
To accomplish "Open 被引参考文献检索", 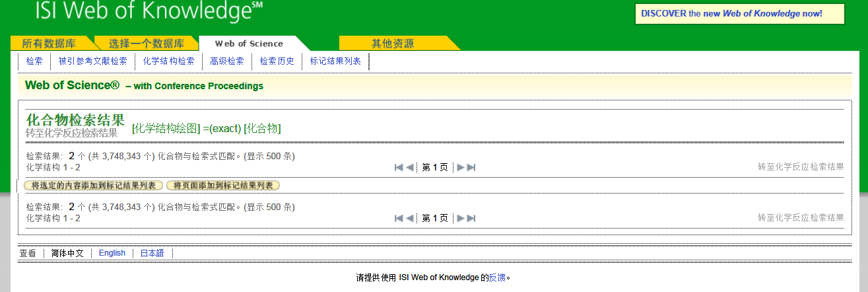I will pos(92,61).
